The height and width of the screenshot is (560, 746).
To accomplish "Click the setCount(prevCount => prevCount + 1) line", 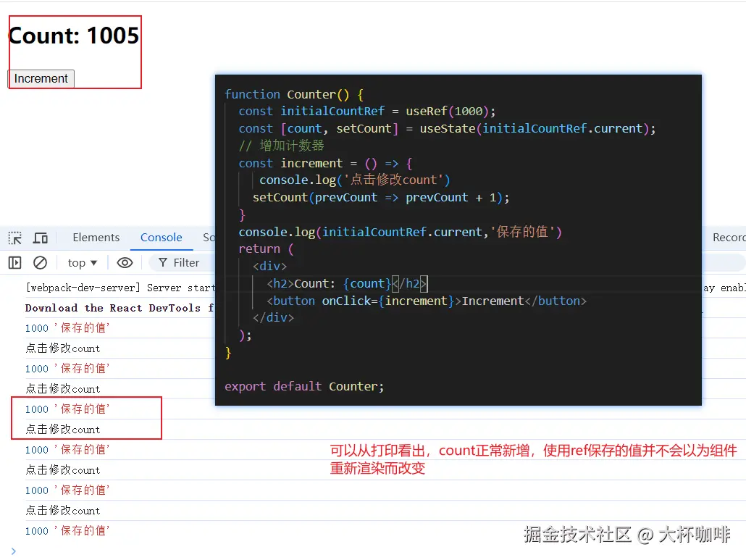I will pos(381,198).
